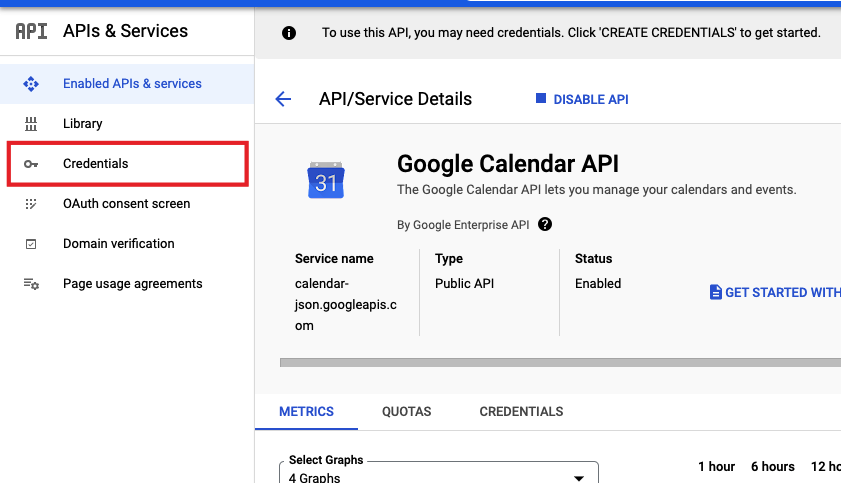Click the Google Calendar 31 logo
Screen dimensions: 841x483
(x=326, y=180)
